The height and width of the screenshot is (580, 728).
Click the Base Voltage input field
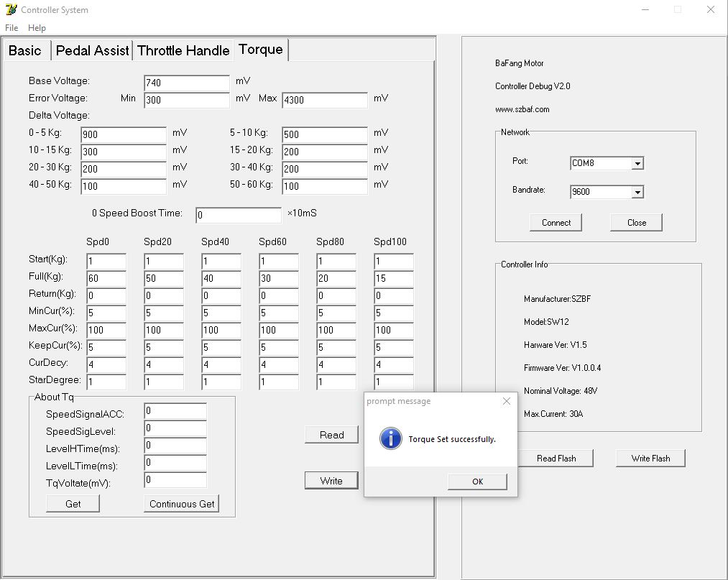point(187,83)
